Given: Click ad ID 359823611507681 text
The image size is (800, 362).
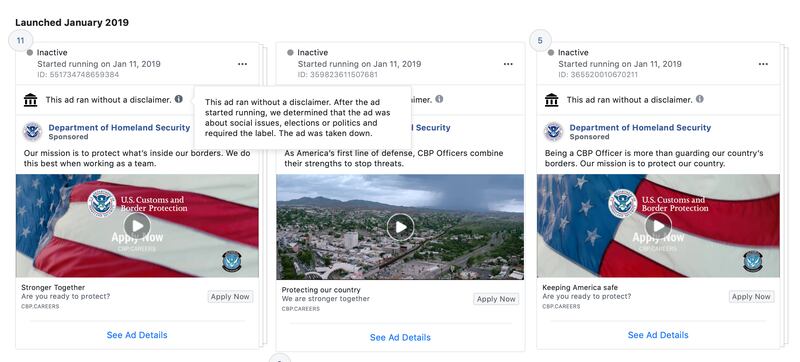Looking at the screenshot, I should click(338, 74).
